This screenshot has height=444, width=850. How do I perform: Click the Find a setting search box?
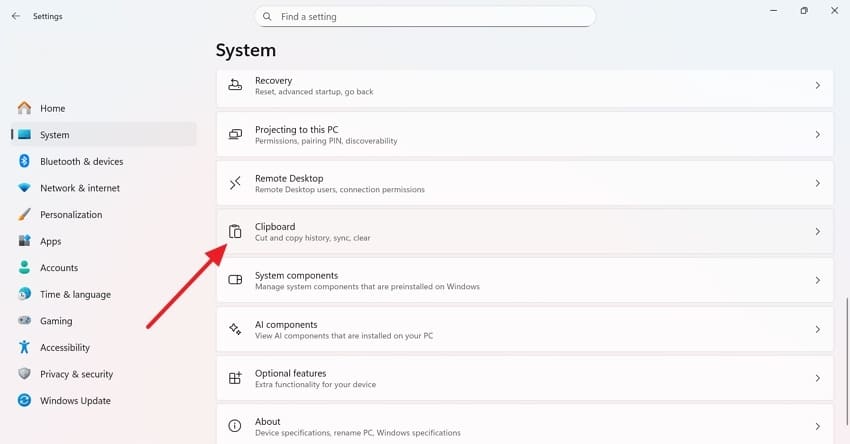coord(425,17)
